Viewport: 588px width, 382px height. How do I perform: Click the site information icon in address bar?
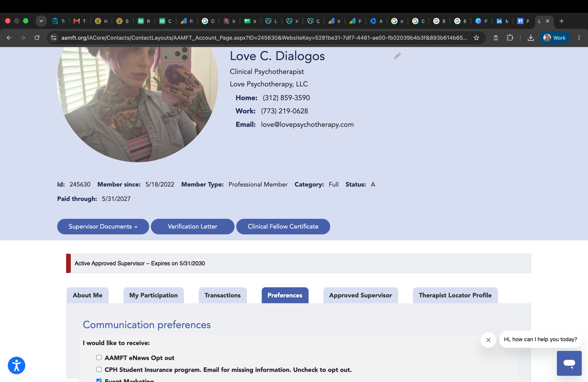coord(54,38)
